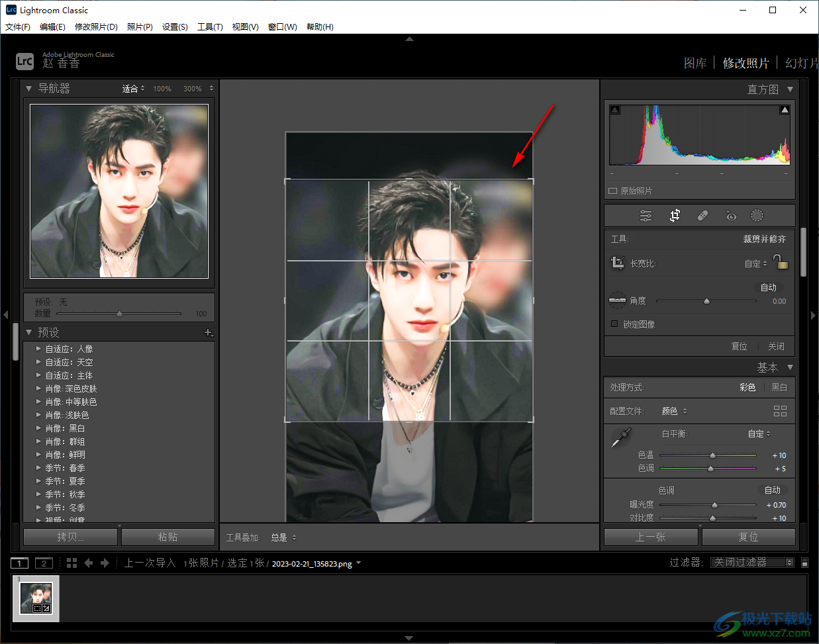Select the Red Eye Correction tool icon

click(730, 216)
